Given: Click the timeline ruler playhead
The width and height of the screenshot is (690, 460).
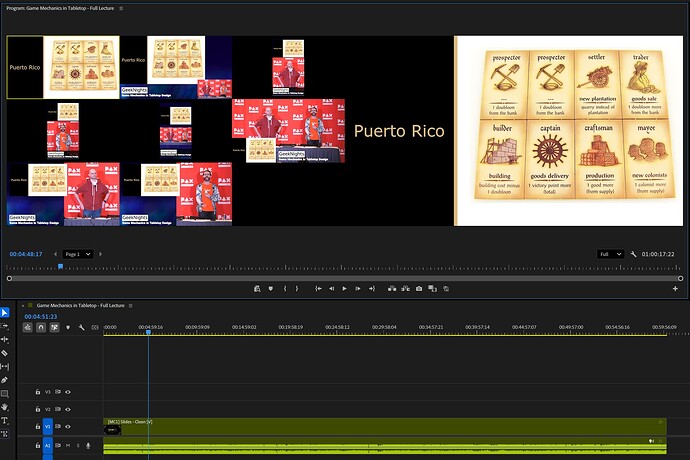Looking at the screenshot, I should 149,332.
